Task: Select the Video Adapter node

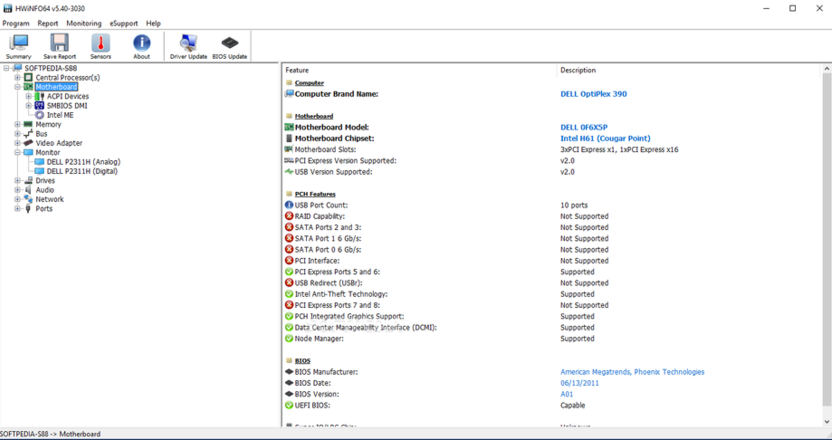Action: pos(59,143)
